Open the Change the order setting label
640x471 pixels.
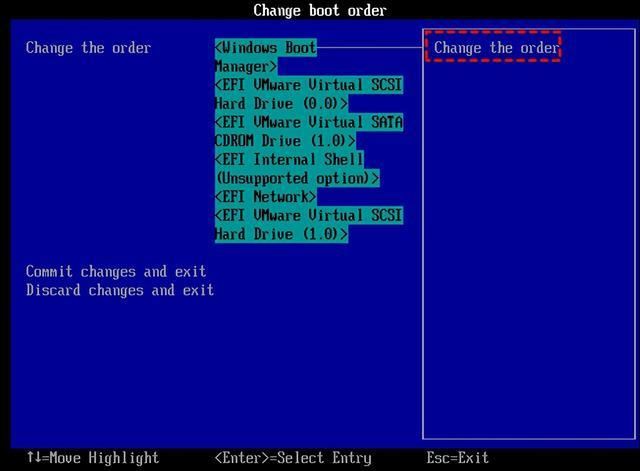[x=88, y=48]
